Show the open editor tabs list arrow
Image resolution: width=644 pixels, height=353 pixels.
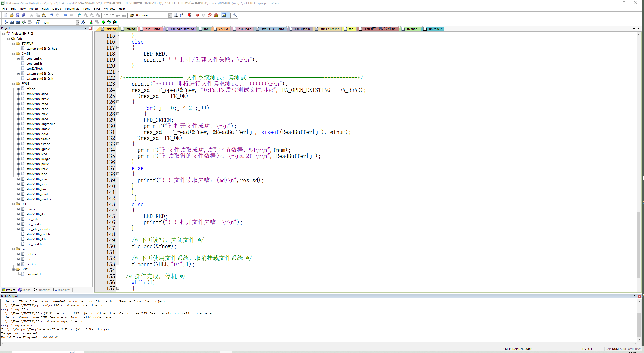coord(634,29)
